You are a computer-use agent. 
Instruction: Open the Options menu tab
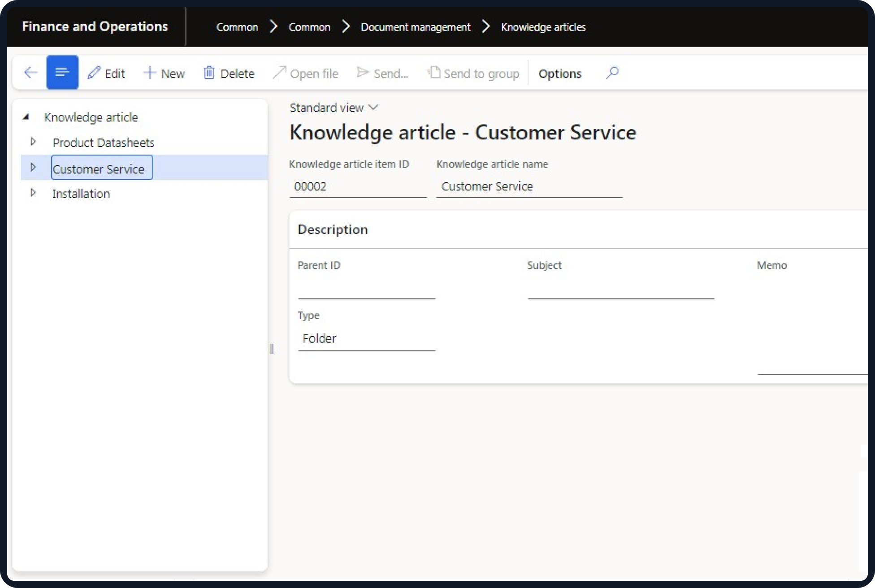point(559,73)
